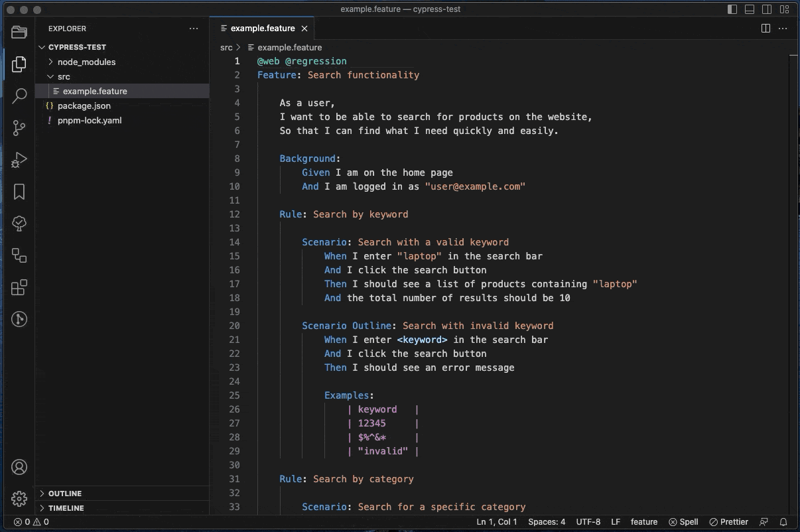The width and height of the screenshot is (800, 532).
Task: Go to line via Ln 1, Col 1
Action: tap(497, 522)
